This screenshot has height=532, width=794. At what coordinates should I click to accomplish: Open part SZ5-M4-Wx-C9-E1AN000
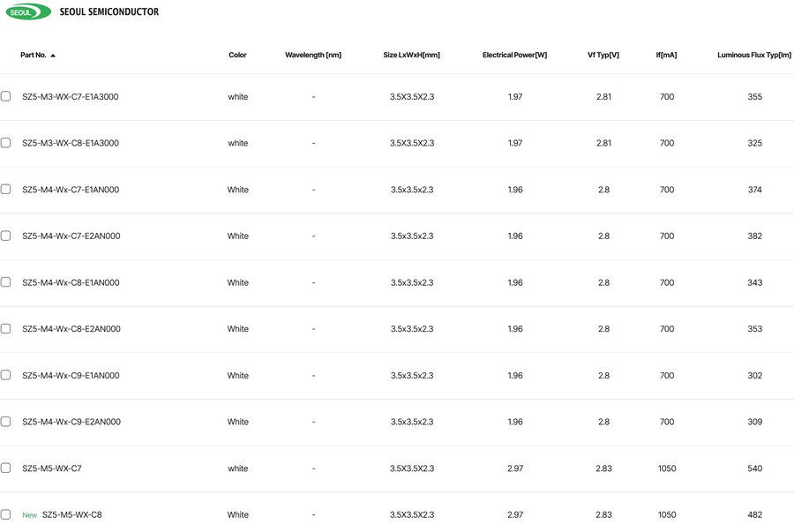(x=71, y=376)
